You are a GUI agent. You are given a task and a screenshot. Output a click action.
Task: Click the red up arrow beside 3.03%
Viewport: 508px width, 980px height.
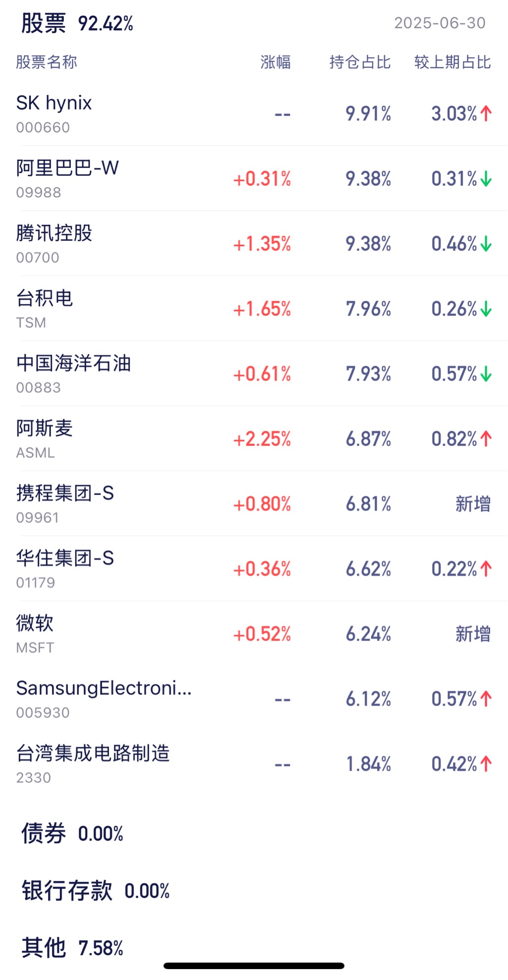[x=486, y=113]
